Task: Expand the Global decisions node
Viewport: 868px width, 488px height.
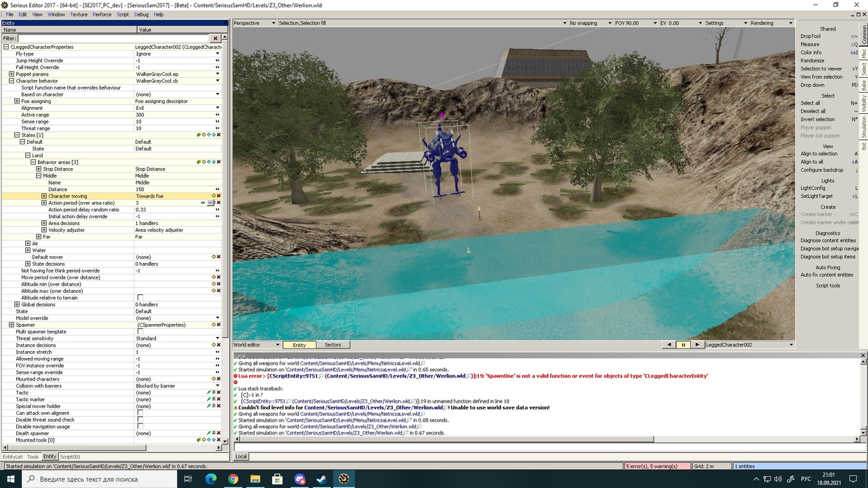Action: (17, 304)
